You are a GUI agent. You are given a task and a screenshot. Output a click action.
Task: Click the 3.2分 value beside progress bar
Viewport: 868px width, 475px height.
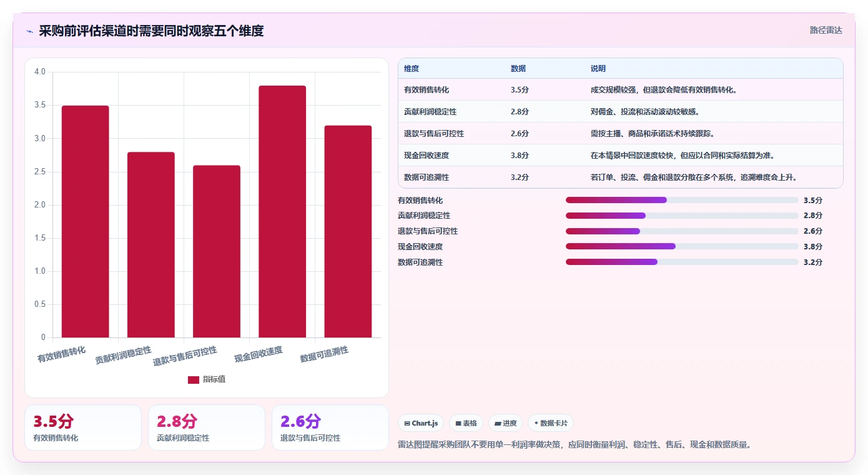[x=813, y=262]
